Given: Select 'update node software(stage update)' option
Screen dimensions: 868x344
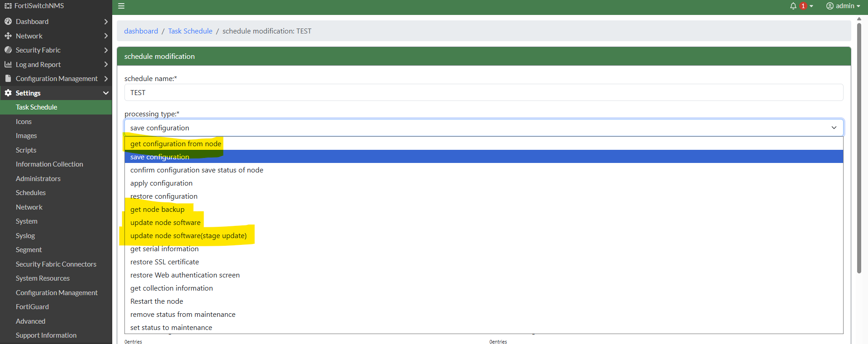Looking at the screenshot, I should 484,235.
